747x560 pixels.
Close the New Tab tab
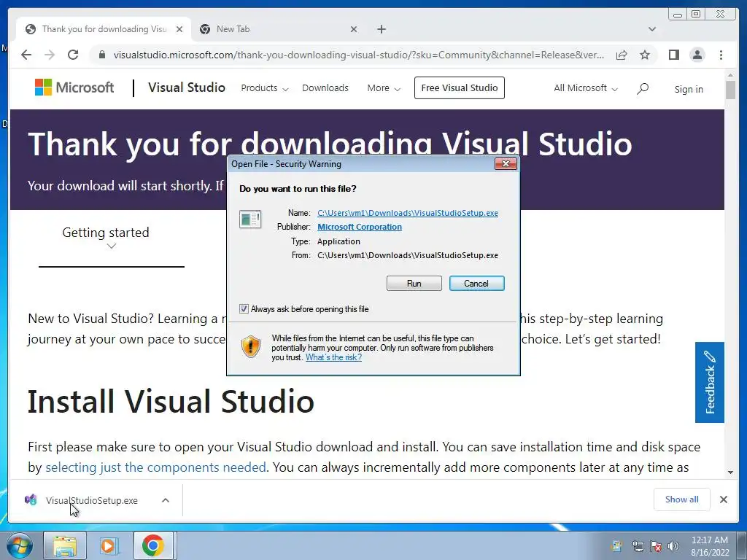(354, 29)
